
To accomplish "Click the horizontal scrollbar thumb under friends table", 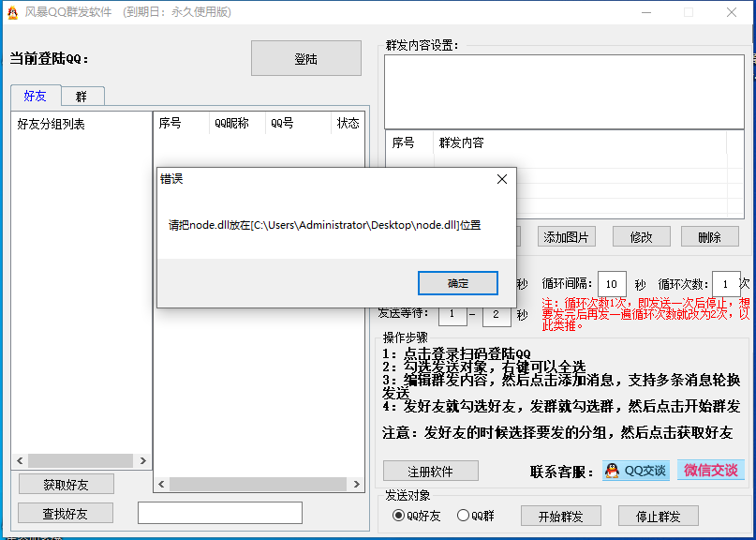I will 258,484.
